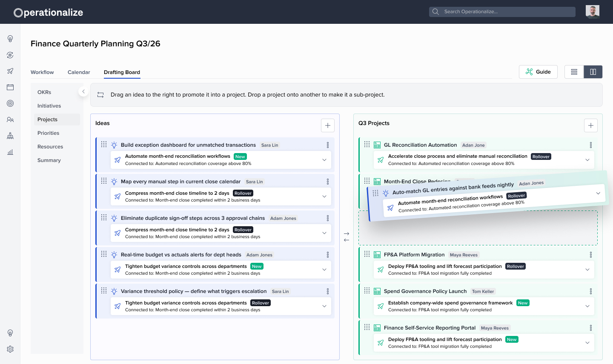The image size is (613, 364).
Task: Open Initiatives in the side menu
Action: 57,106
